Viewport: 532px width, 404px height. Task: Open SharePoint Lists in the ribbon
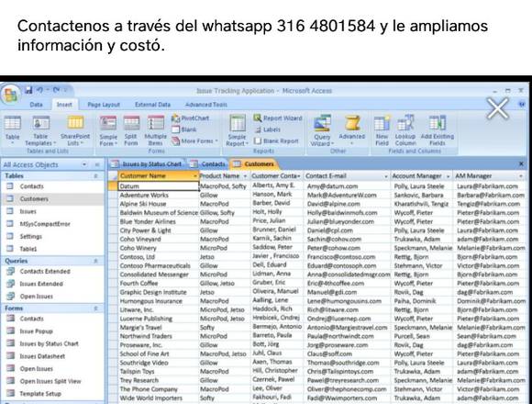[x=75, y=130]
